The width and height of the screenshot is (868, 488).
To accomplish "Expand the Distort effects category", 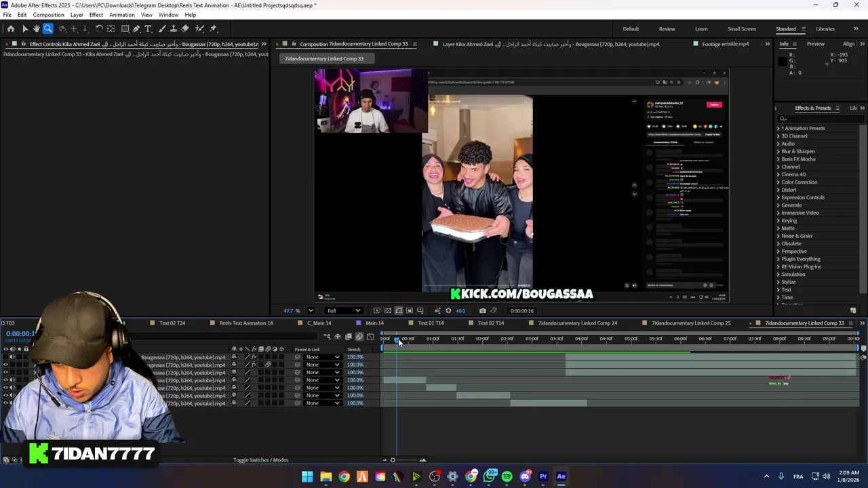I will tap(778, 190).
